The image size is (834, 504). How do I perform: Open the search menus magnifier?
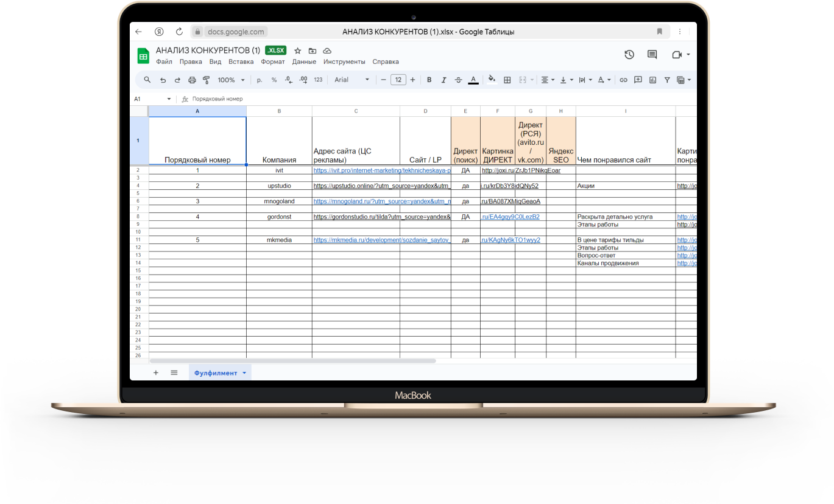click(x=147, y=80)
